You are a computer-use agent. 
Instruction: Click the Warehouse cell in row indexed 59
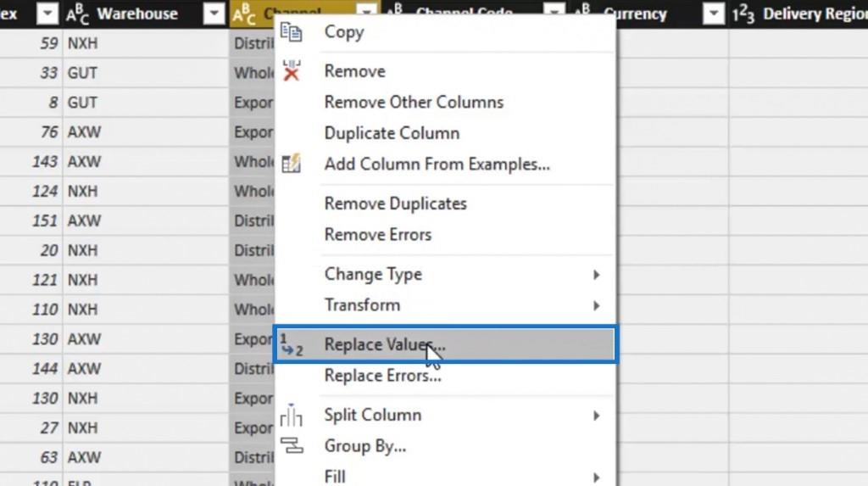coord(146,43)
